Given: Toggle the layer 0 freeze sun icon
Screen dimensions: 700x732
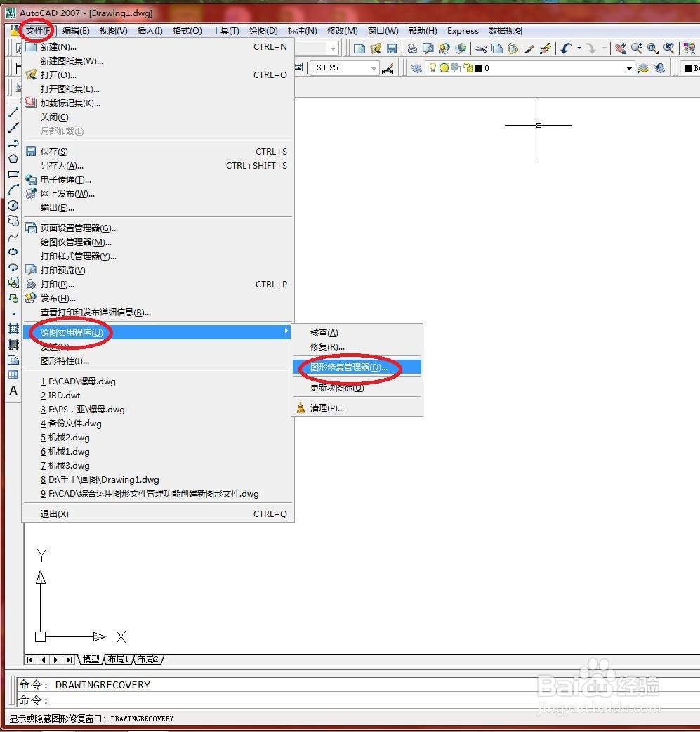Looking at the screenshot, I should (444, 68).
